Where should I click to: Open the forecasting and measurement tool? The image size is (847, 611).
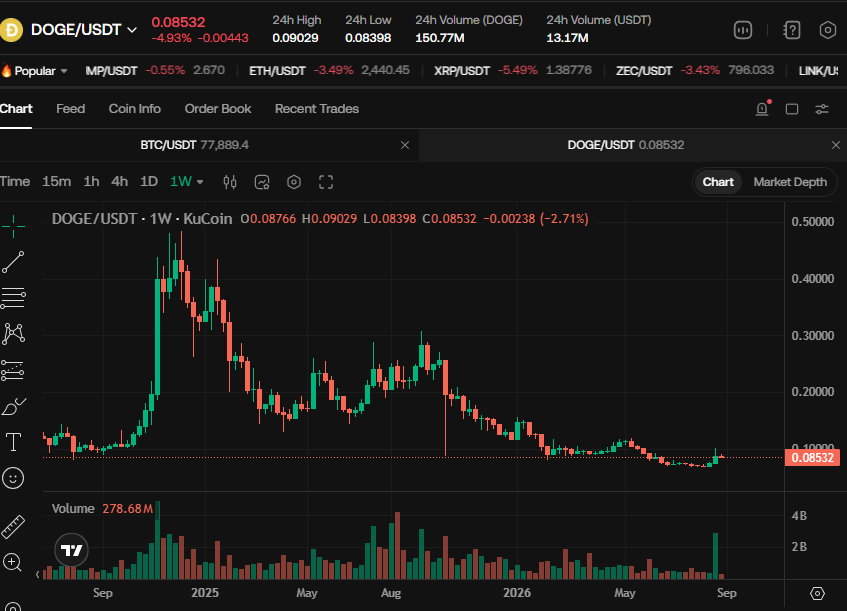(13, 370)
